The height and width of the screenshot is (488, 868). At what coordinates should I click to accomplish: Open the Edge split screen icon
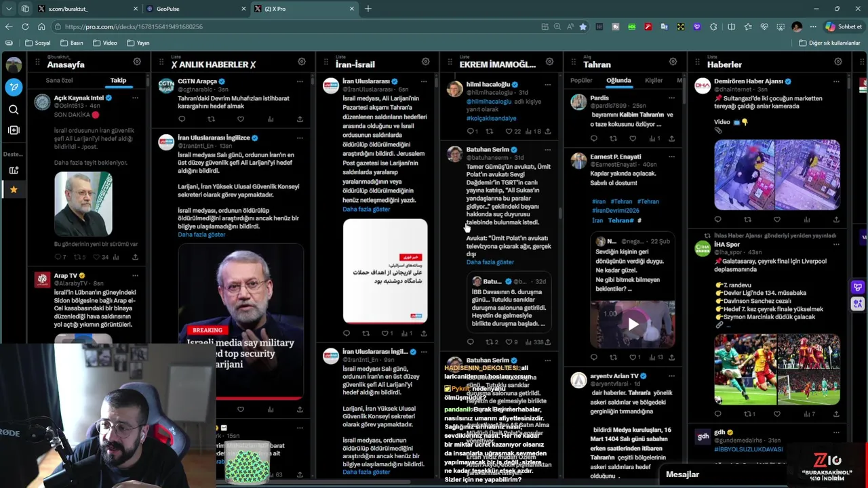point(731,26)
